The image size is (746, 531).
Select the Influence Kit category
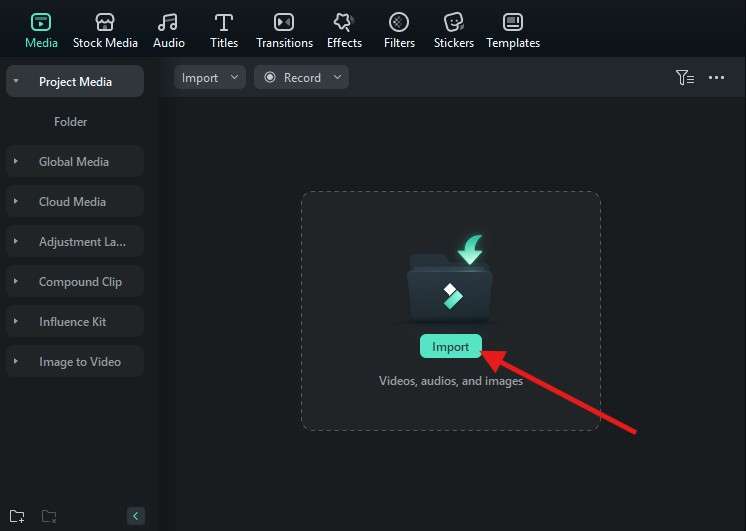[75, 321]
